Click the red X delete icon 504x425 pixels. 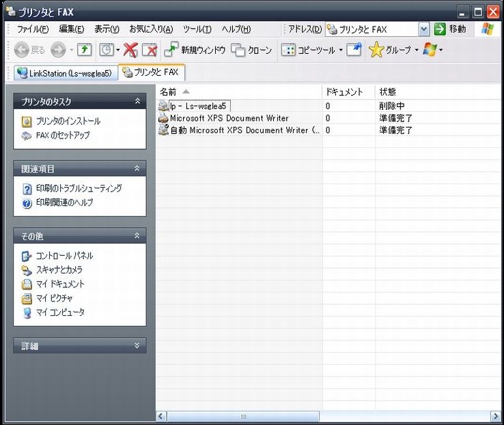[x=130, y=50]
